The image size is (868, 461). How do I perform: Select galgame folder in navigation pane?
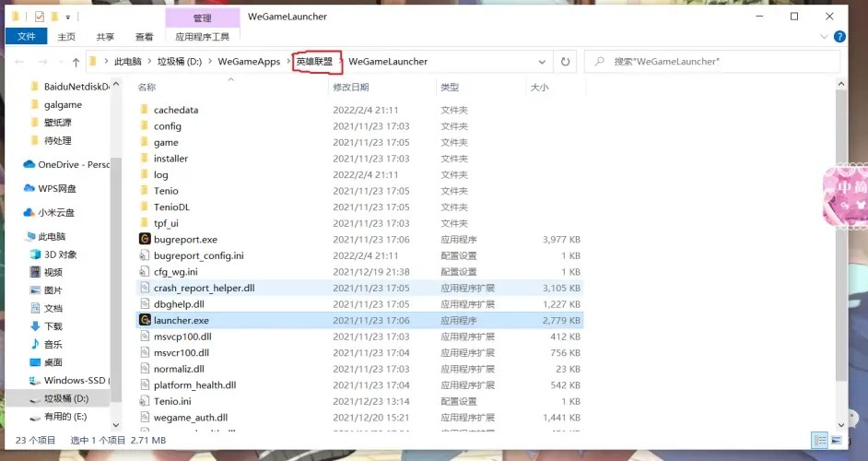(56, 105)
